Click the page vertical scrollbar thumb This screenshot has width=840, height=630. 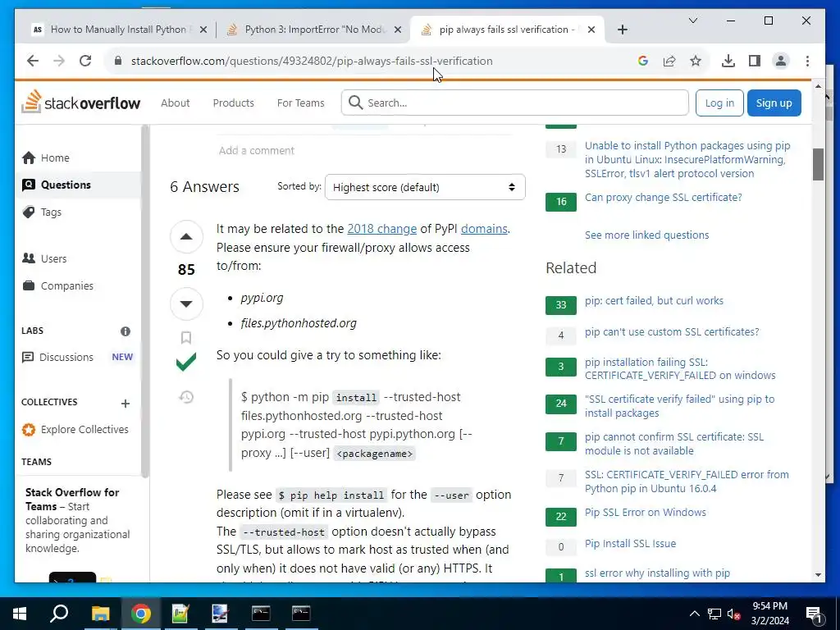point(818,164)
